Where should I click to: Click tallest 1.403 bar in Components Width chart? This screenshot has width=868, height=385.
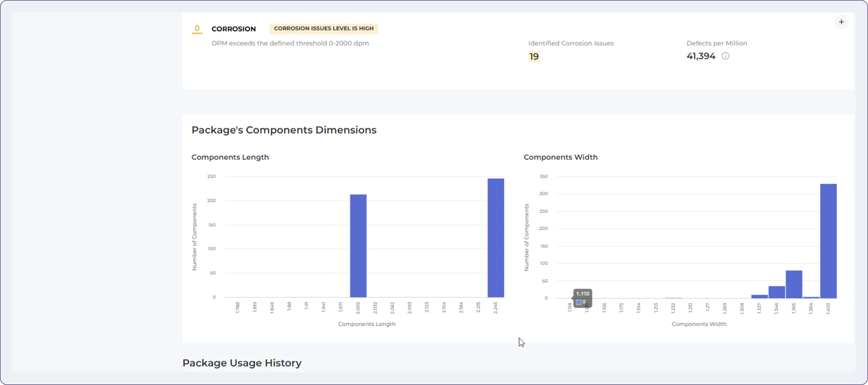click(828, 241)
